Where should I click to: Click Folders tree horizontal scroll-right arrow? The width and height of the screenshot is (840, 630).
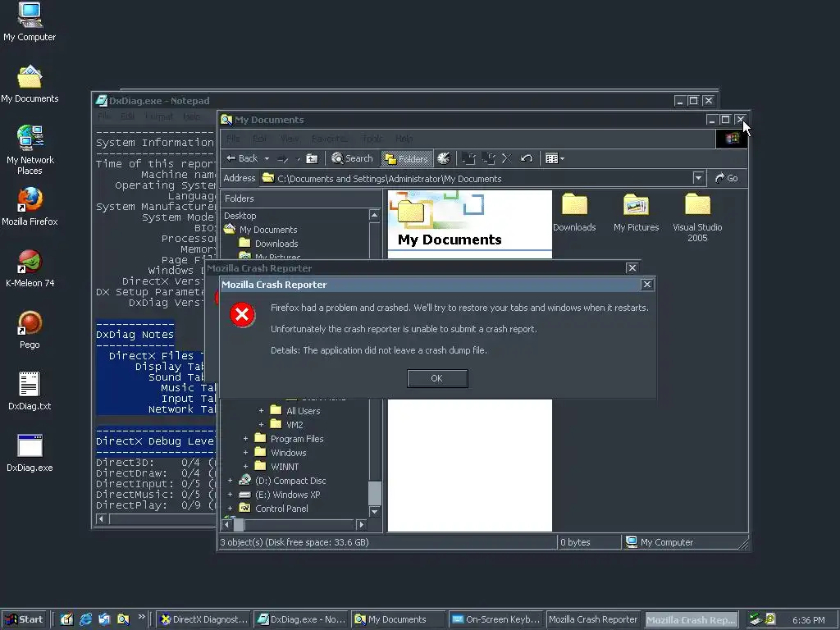pos(362,524)
